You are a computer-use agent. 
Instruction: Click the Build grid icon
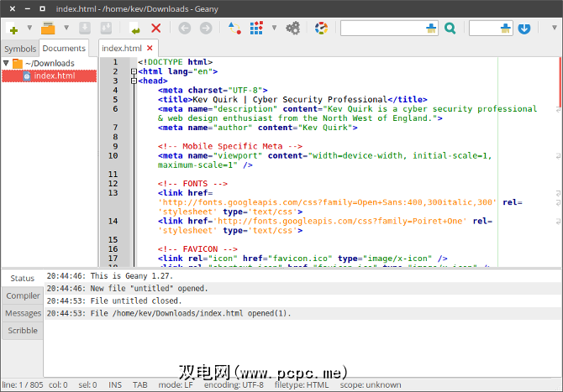(256, 29)
